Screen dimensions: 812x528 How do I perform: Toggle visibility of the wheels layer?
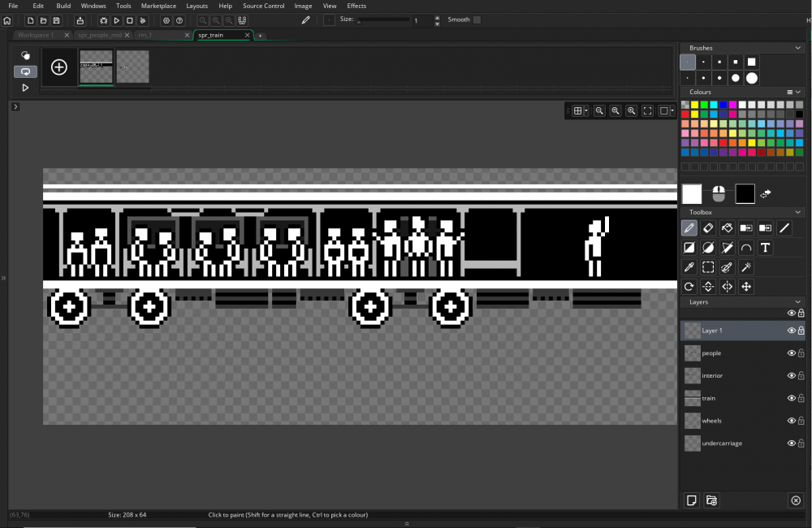click(791, 421)
